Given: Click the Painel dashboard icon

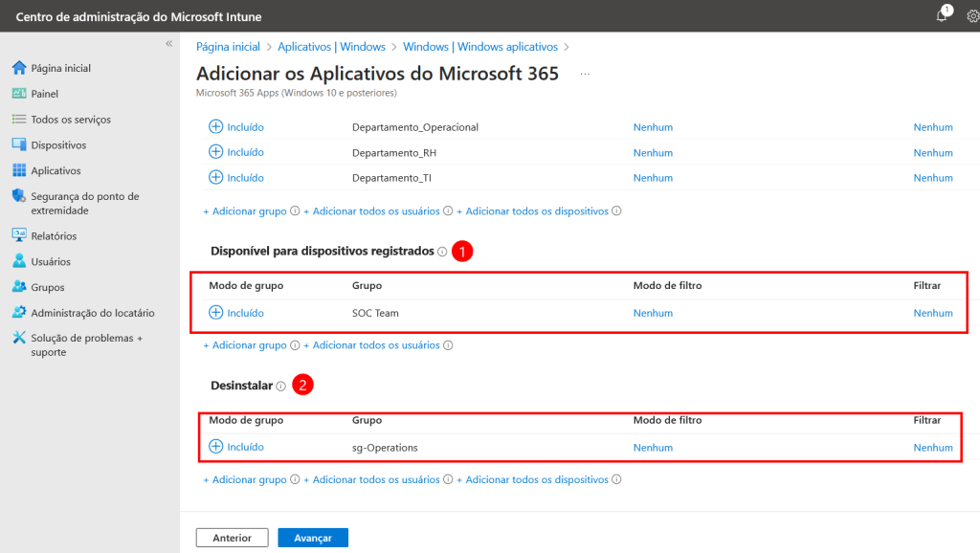Looking at the screenshot, I should click(19, 93).
